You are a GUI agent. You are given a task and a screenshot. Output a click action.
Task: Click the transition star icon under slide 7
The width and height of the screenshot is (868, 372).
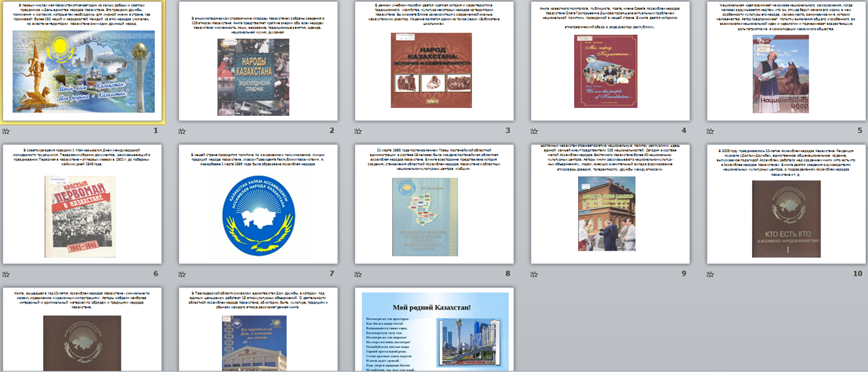pos(182,274)
